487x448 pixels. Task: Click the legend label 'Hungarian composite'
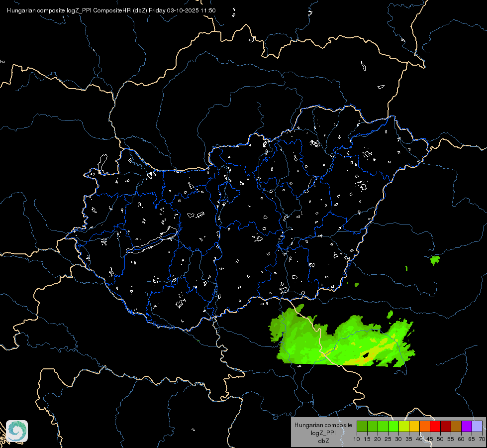[323, 425]
